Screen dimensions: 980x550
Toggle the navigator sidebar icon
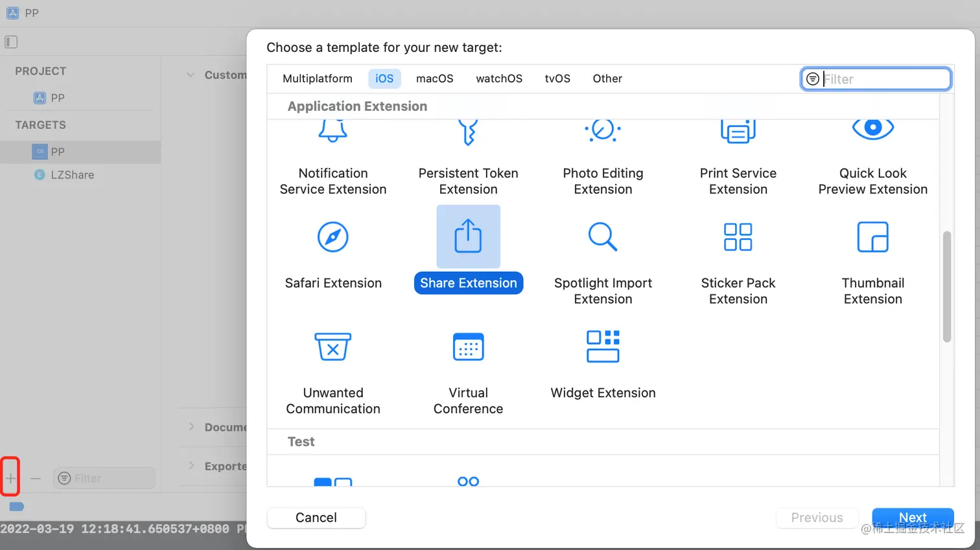pos(11,42)
